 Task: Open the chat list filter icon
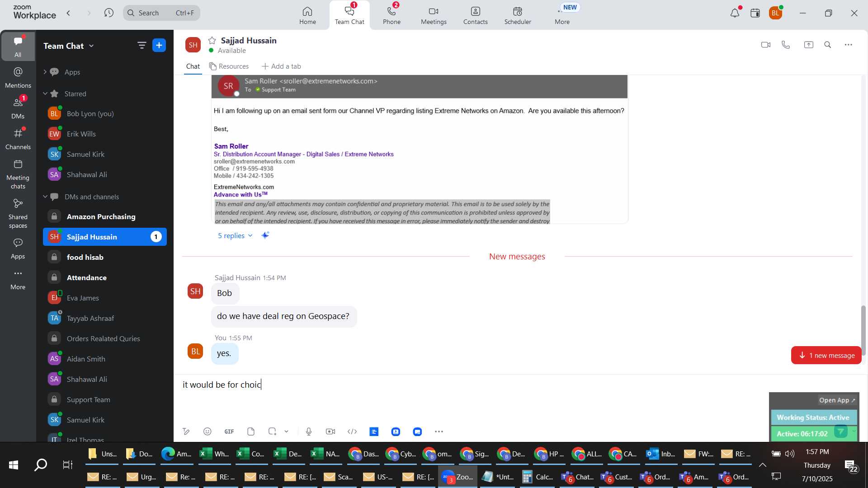point(142,45)
